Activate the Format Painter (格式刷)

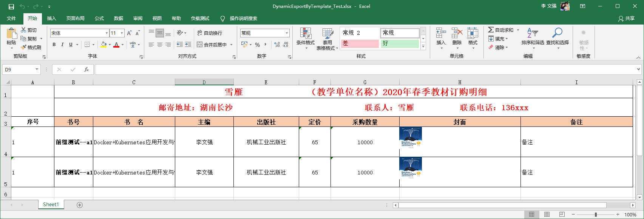pyautogui.click(x=31, y=47)
